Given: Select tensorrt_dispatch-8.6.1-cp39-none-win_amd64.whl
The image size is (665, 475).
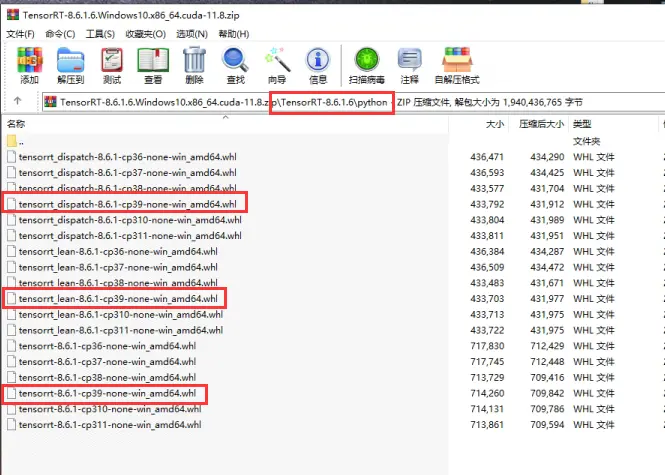Looking at the screenshot, I should pyautogui.click(x=128, y=204).
